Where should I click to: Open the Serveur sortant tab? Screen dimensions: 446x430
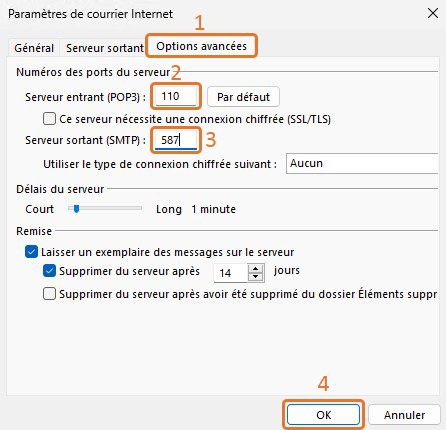[x=105, y=48]
